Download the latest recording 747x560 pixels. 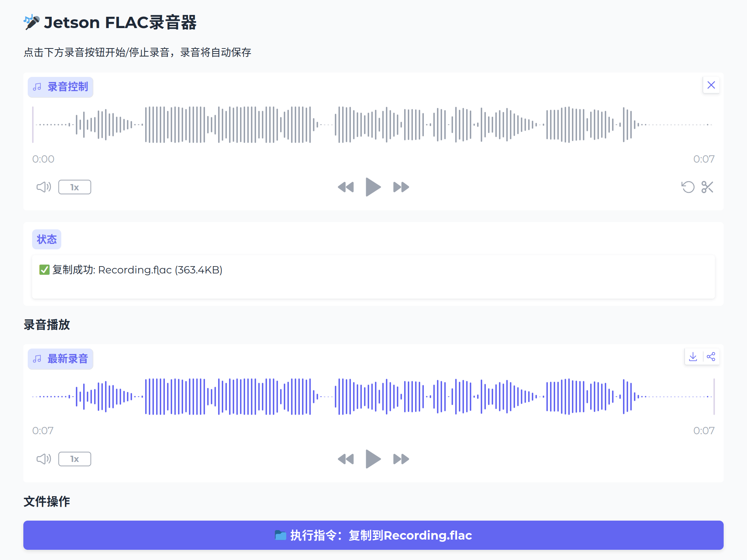[x=693, y=357]
